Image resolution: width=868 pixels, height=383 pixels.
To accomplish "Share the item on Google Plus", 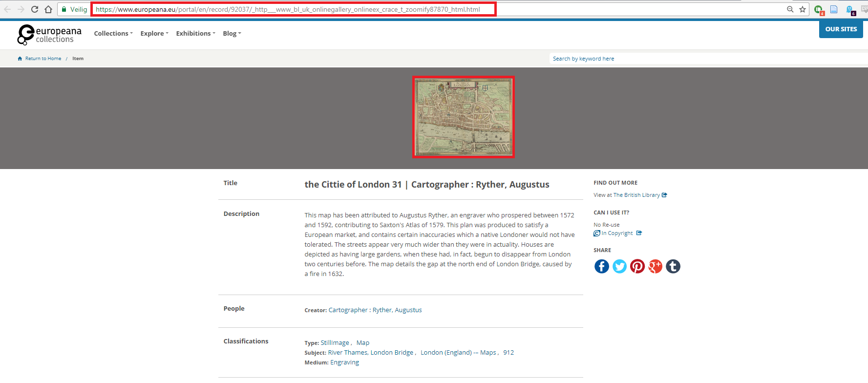I will point(655,266).
